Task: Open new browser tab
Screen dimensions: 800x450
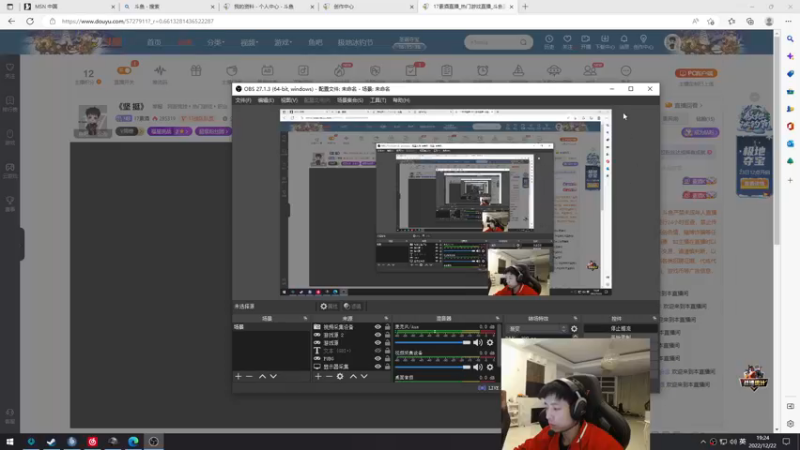Action: [525, 7]
